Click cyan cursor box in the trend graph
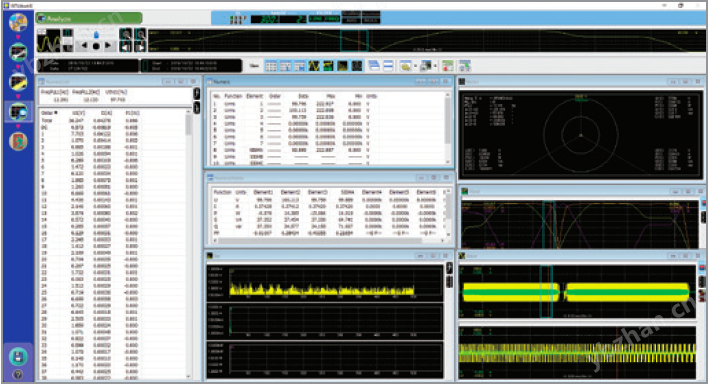Viewport: 709px width, 384px height. pos(548,224)
